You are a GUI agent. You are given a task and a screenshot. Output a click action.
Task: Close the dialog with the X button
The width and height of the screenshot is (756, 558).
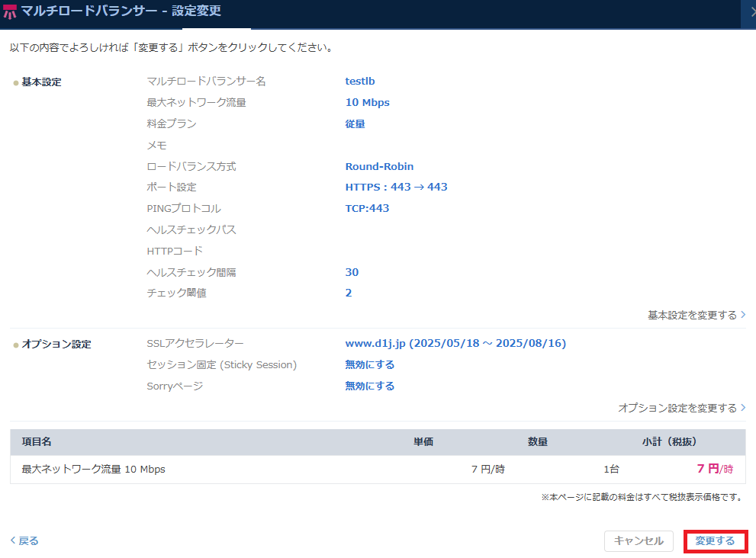752,12
